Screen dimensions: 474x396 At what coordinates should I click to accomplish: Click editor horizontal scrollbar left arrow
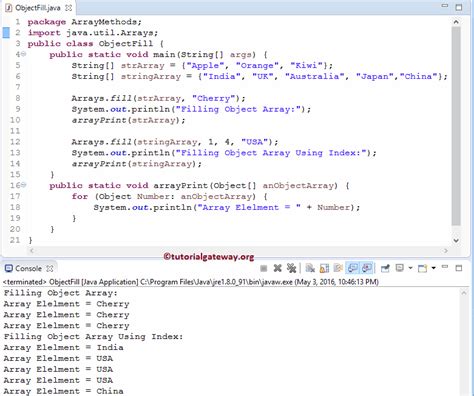tap(32, 251)
